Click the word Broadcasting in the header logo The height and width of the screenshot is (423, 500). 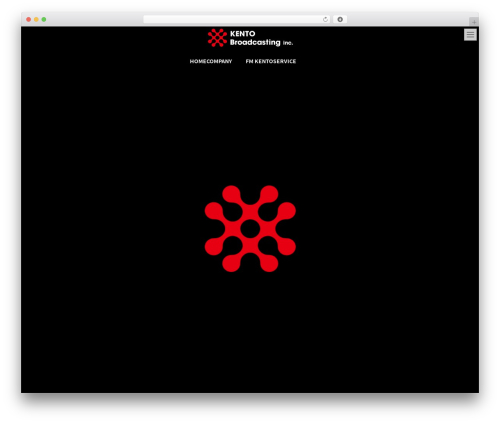[x=255, y=42]
